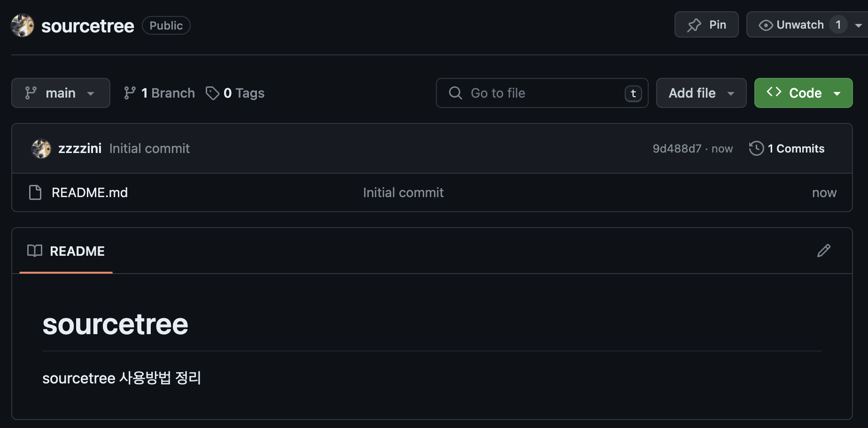Open the sourcetree repository title link
Viewport: 868px width, 428px height.
pyautogui.click(x=87, y=26)
